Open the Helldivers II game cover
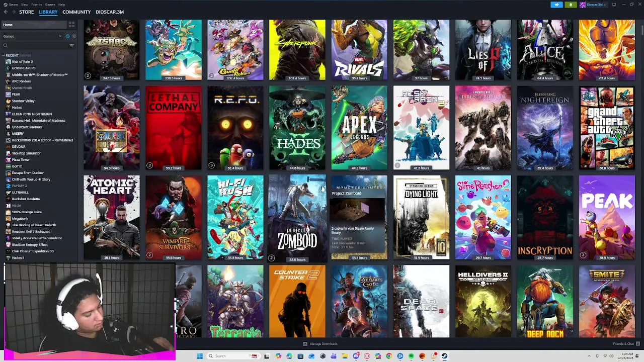The width and height of the screenshot is (644, 362). click(483, 302)
